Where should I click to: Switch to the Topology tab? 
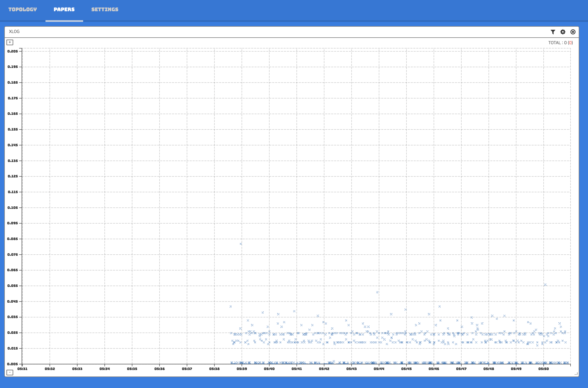point(22,10)
